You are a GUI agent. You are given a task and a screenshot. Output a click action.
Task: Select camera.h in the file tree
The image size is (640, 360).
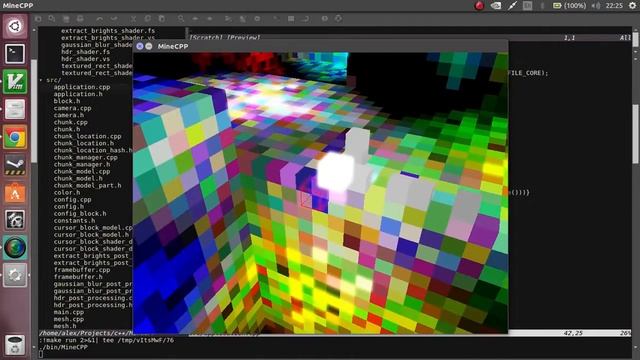click(x=69, y=115)
